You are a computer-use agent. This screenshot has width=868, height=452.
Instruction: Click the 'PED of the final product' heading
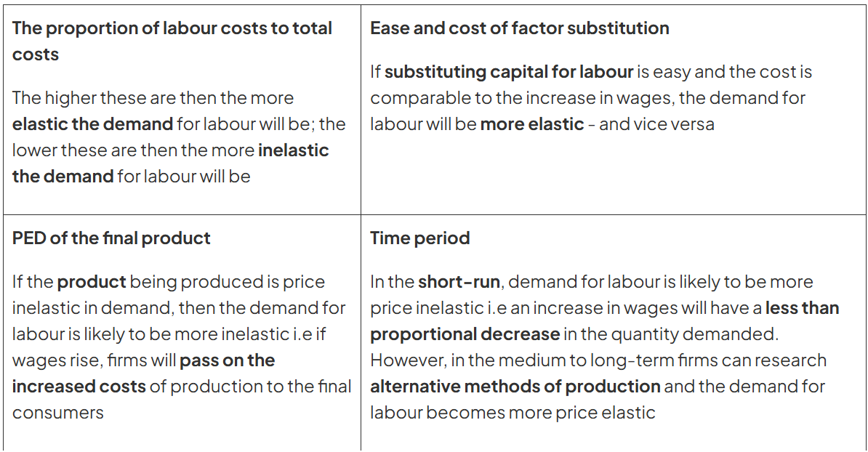pos(111,238)
